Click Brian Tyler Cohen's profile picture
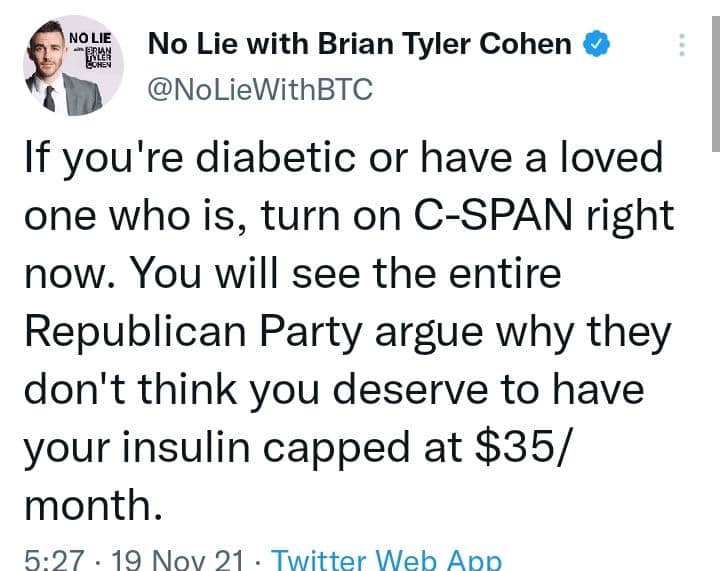 73,66
